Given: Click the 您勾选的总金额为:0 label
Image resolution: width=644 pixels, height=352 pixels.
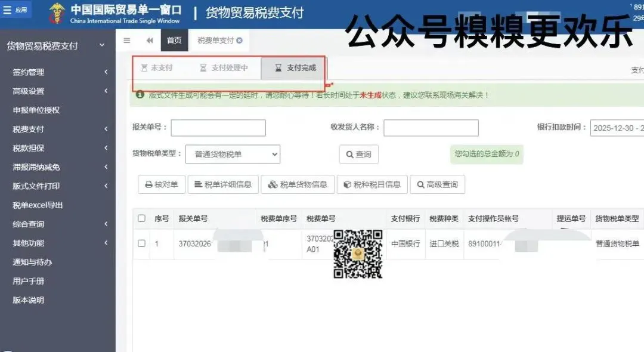Looking at the screenshot, I should tap(487, 155).
